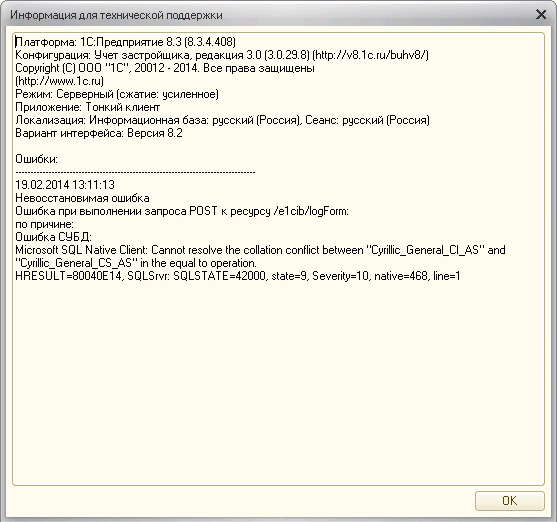The height and width of the screenshot is (522, 557).
Task: Close the technical support information dialog
Action: click(x=541, y=15)
